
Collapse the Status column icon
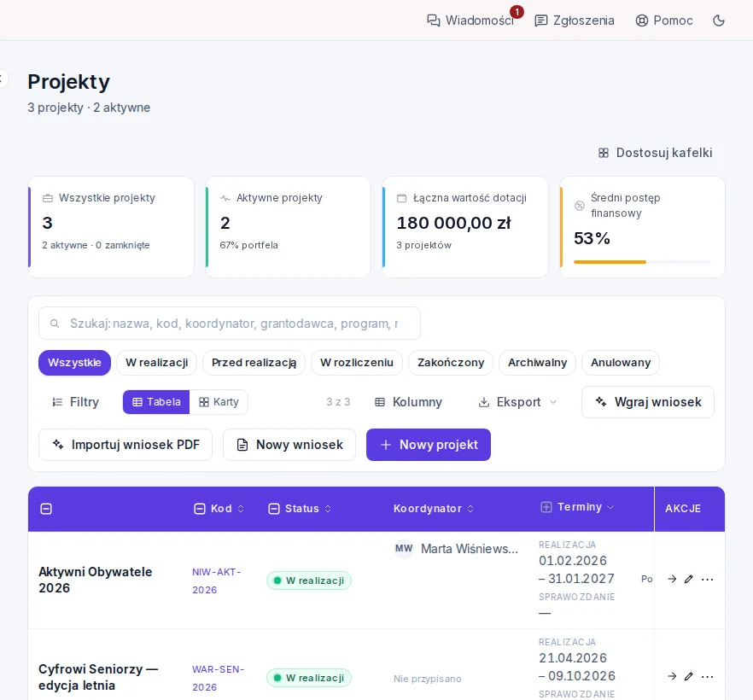click(x=274, y=509)
